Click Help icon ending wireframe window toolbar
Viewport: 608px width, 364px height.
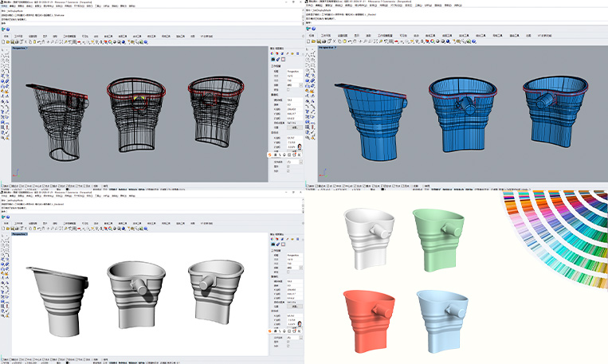coord(146,42)
